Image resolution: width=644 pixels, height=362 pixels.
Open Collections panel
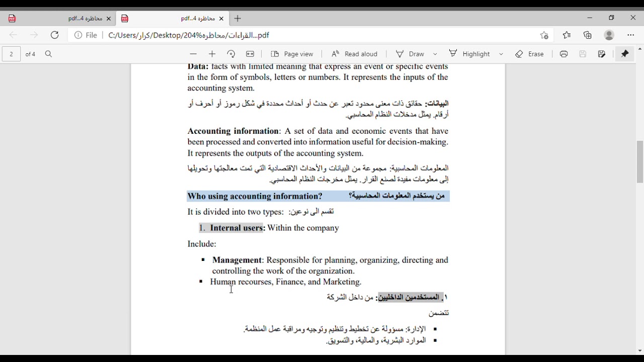point(588,35)
